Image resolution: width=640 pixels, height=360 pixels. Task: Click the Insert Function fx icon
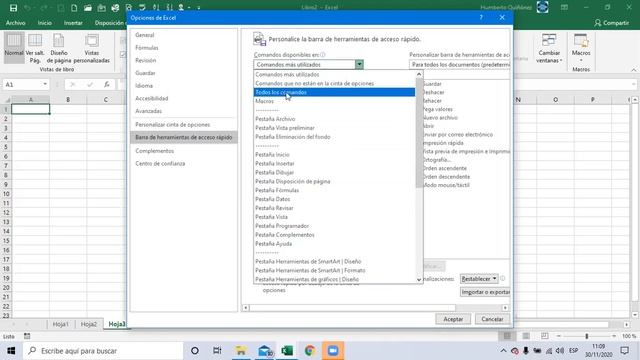[107, 84]
